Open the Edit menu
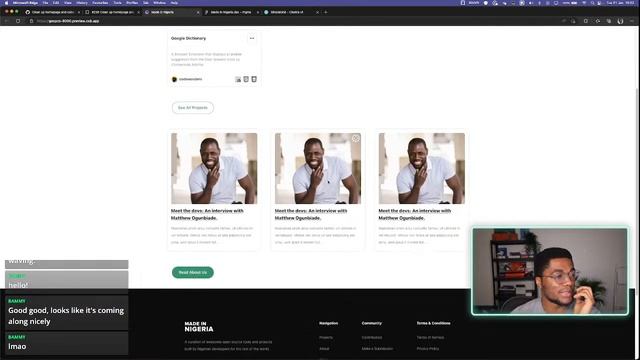Screen dimensions: 640x360 click(56, 3)
